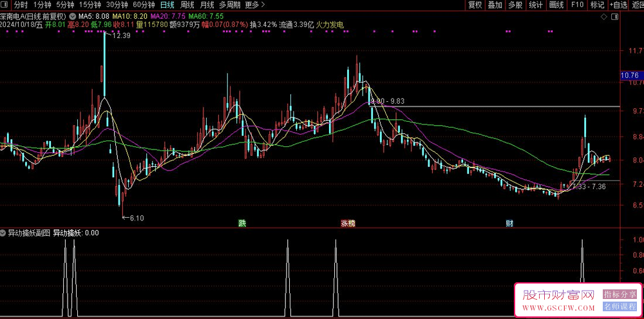The width and height of the screenshot is (644, 319).
Task: Click the 10.76 price marker on axis
Action: 631,75
